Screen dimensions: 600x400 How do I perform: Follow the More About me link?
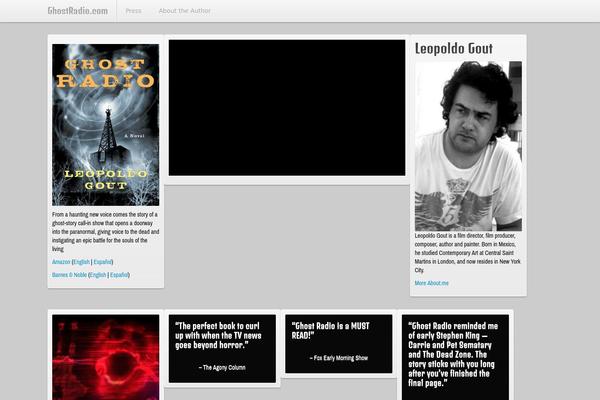(x=432, y=283)
